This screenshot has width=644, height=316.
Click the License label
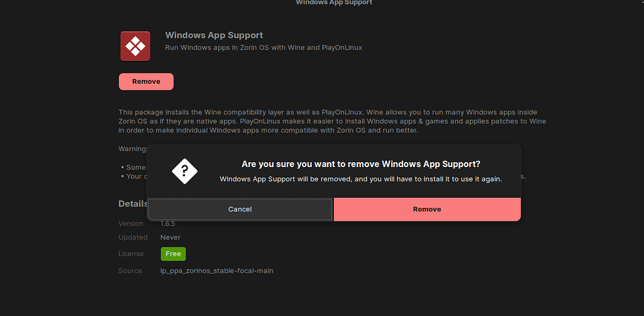coord(131,254)
